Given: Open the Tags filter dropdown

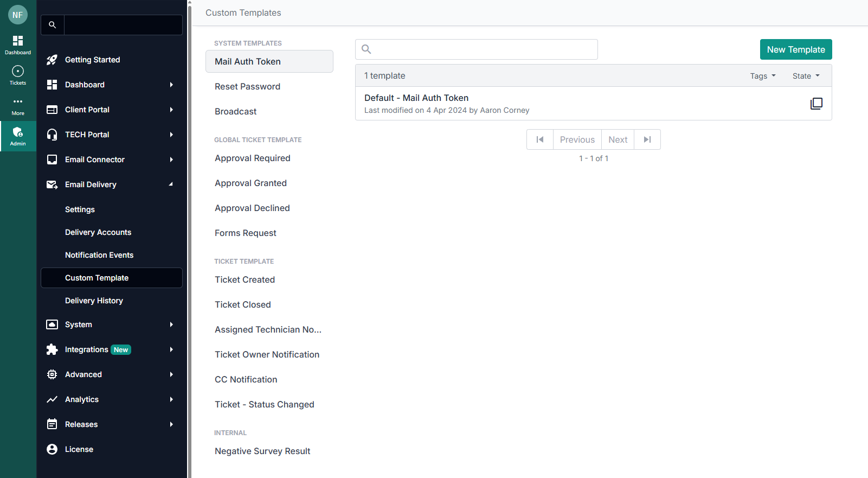Looking at the screenshot, I should click(x=763, y=76).
